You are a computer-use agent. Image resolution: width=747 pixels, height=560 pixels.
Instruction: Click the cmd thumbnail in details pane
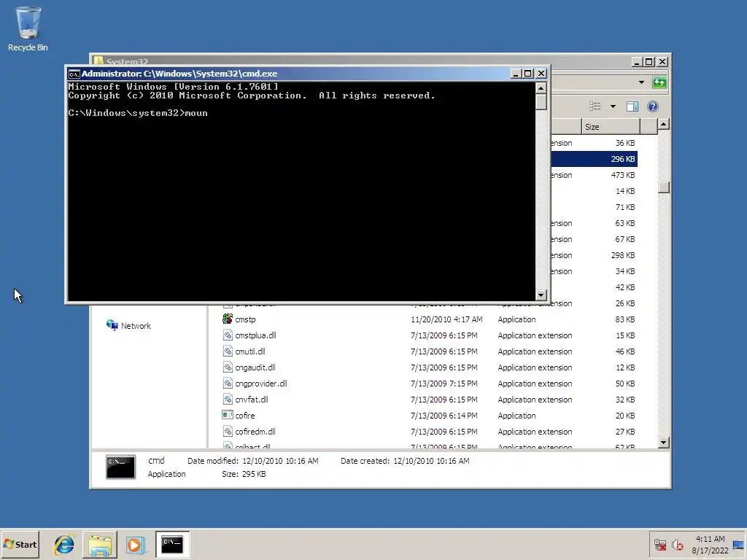120,467
